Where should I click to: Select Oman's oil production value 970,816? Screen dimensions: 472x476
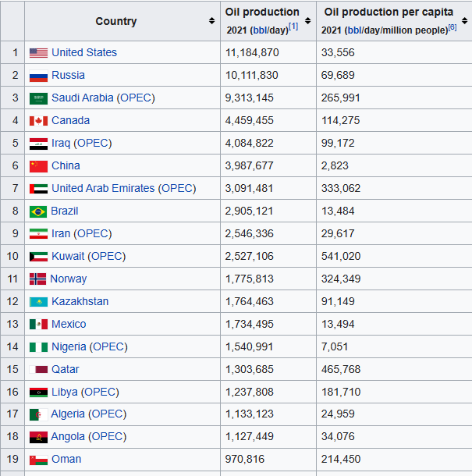click(246, 459)
